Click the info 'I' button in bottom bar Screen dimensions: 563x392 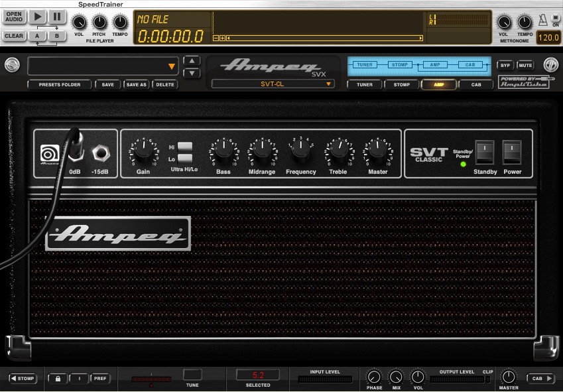pyautogui.click(x=79, y=378)
